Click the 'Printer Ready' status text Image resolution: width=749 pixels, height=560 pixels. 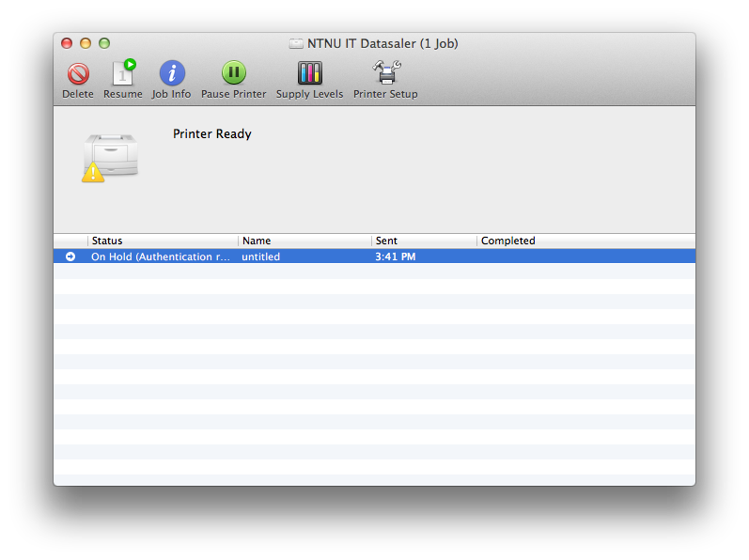tap(212, 134)
